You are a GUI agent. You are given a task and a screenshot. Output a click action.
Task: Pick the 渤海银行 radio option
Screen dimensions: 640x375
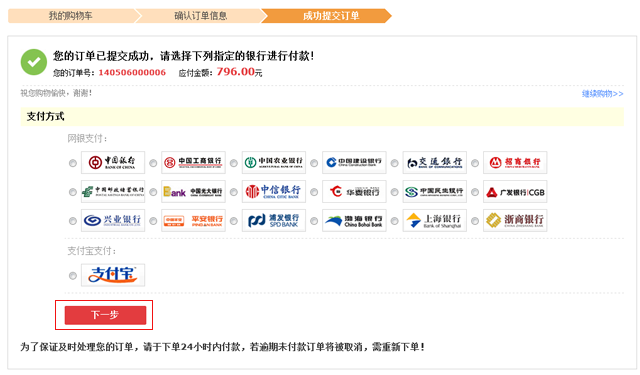pos(314,221)
